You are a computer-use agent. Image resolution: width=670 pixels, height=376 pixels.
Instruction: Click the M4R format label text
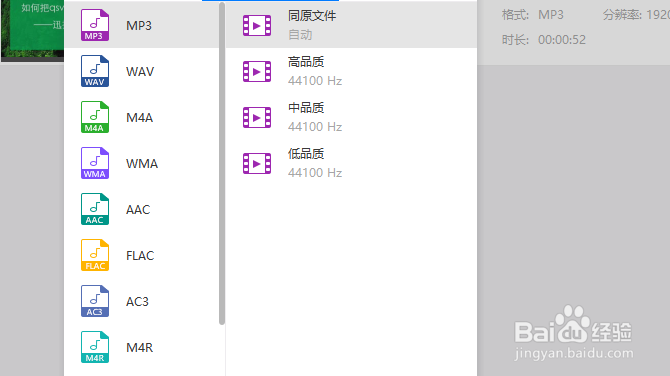click(139, 347)
